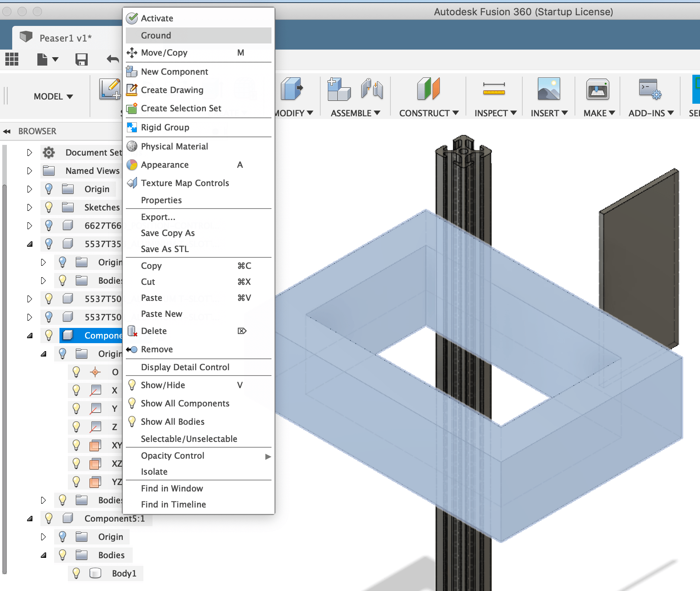Toggle visibility bulb for Sketches folder
This screenshot has height=591, width=700.
click(x=49, y=207)
